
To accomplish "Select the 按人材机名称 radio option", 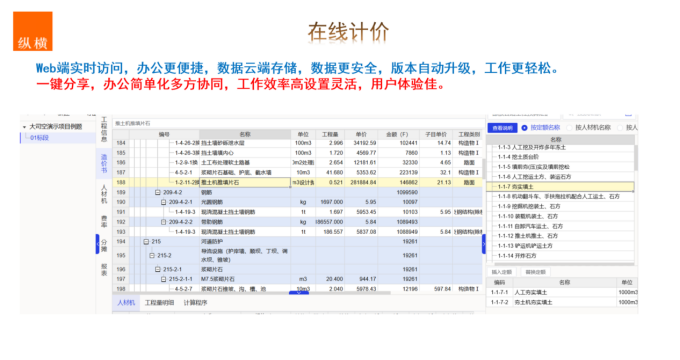I will point(569,128).
